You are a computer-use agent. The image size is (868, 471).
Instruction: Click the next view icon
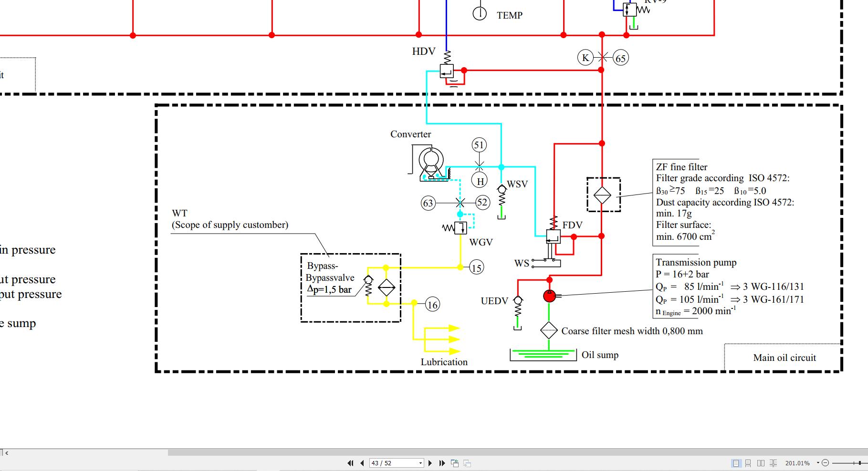467,463
